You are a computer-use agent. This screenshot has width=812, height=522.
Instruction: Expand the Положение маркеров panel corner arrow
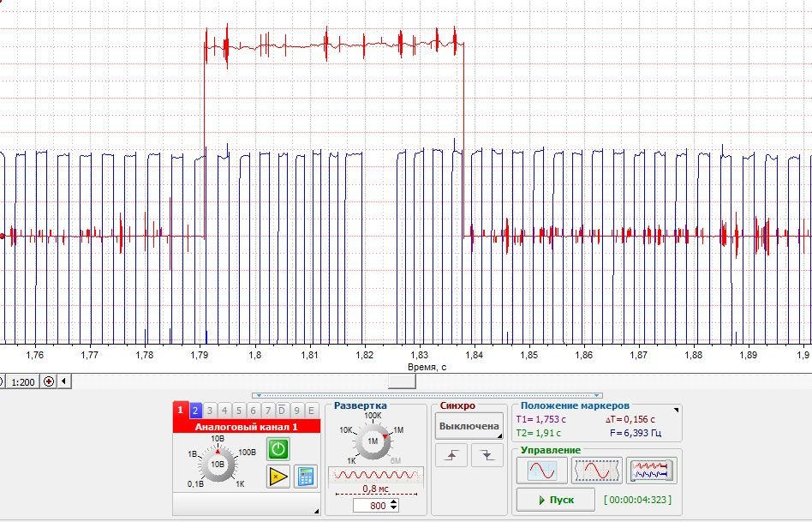coord(677,411)
